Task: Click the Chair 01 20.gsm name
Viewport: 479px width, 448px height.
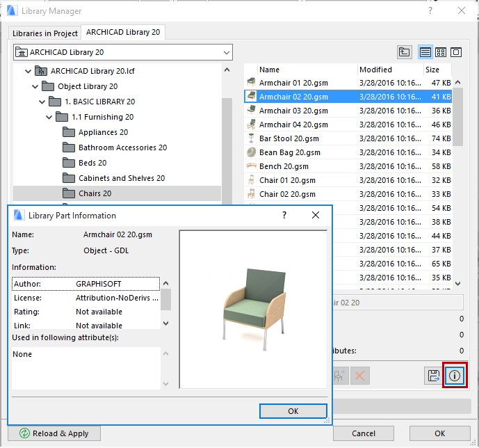Action: point(287,180)
